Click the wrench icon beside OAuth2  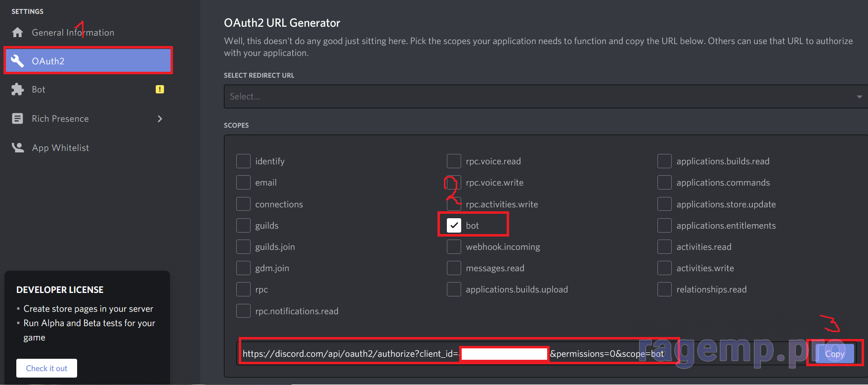pyautogui.click(x=18, y=61)
